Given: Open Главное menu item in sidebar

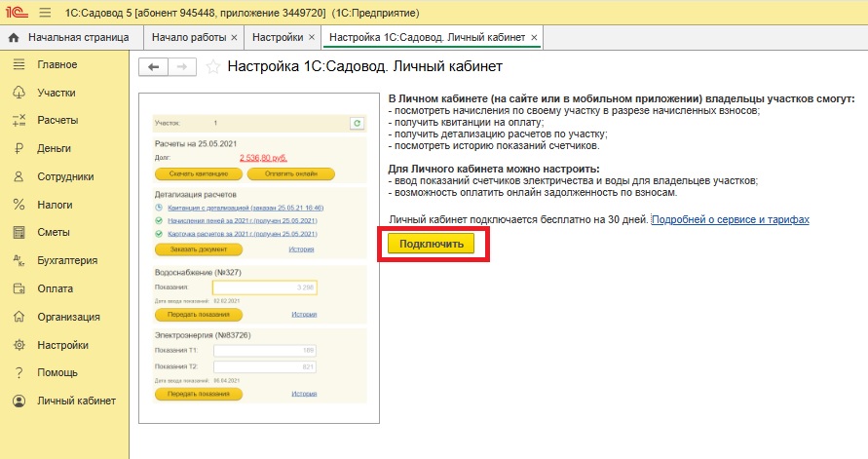Looking at the screenshot, I should (x=57, y=64).
